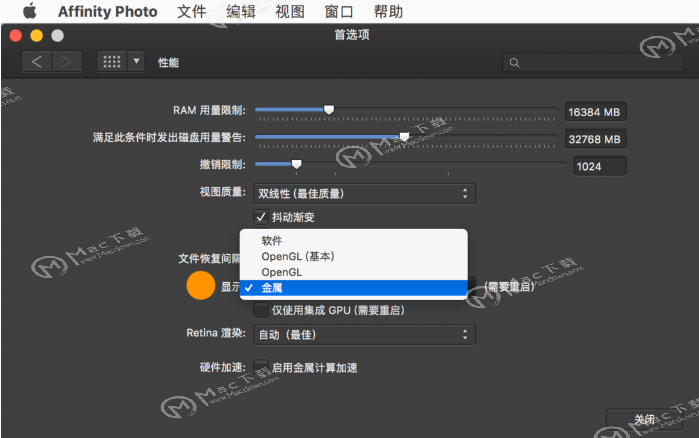Viewport: 699px width, 438px height.
Task: Open the Apple menu
Action: [x=29, y=11]
